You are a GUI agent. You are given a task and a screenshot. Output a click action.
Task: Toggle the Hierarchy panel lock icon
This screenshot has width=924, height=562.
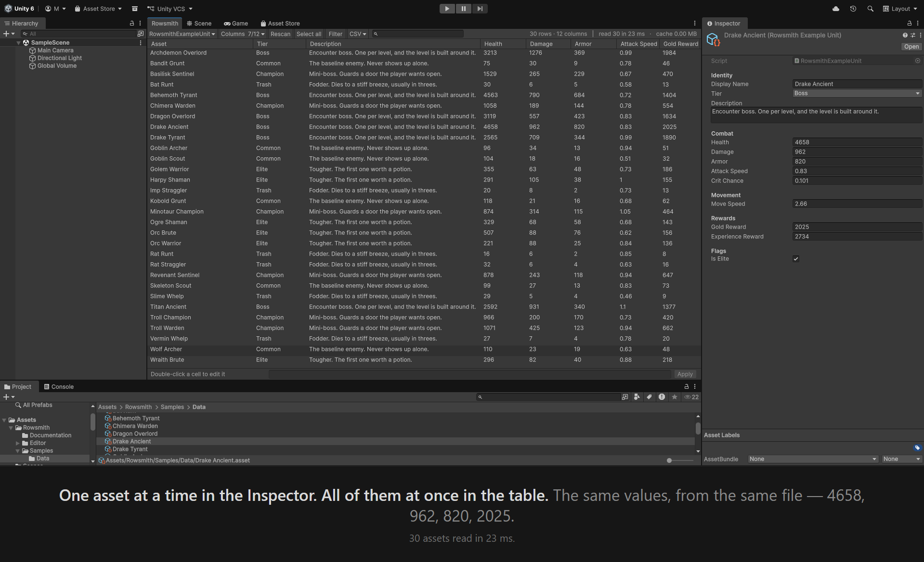click(x=132, y=23)
